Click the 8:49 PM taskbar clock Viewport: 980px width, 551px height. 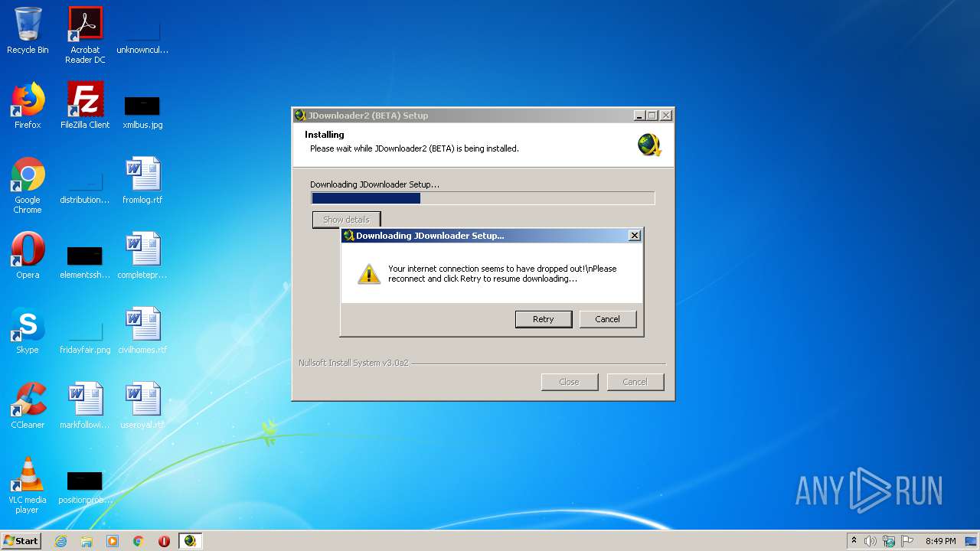coord(940,541)
